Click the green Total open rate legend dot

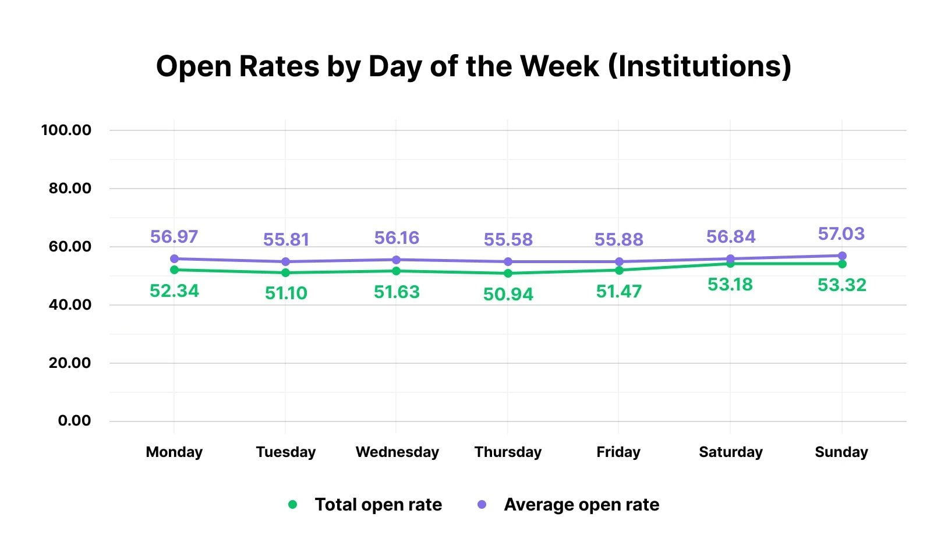(x=293, y=505)
